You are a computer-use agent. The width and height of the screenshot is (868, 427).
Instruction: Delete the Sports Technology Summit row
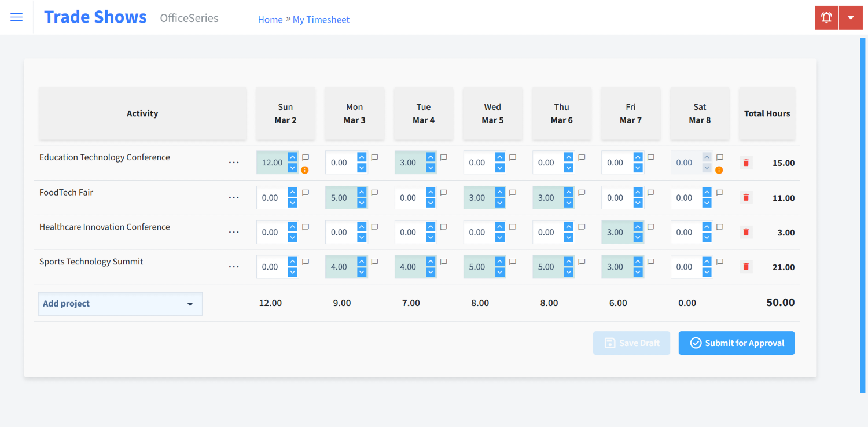tap(745, 267)
